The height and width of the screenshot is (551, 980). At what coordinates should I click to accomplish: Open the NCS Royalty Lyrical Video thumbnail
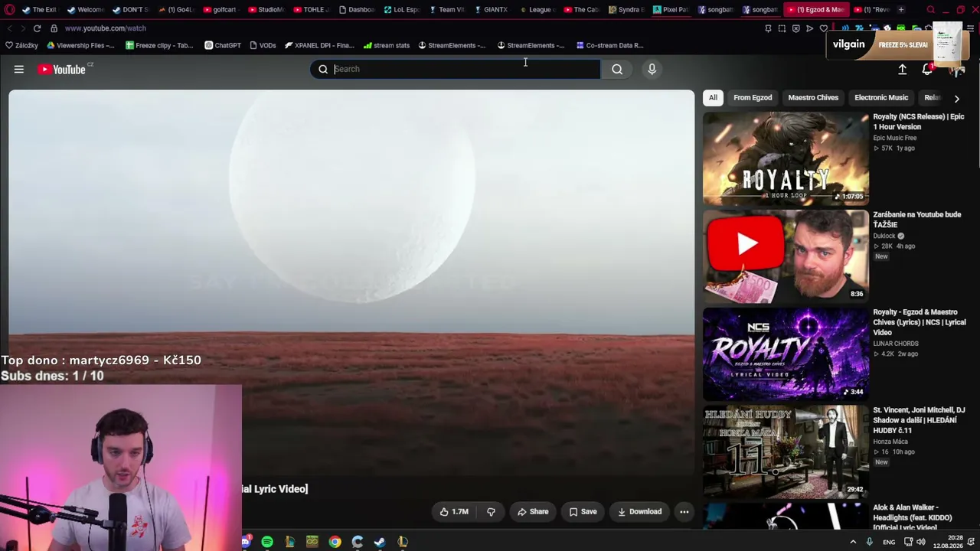click(x=786, y=354)
